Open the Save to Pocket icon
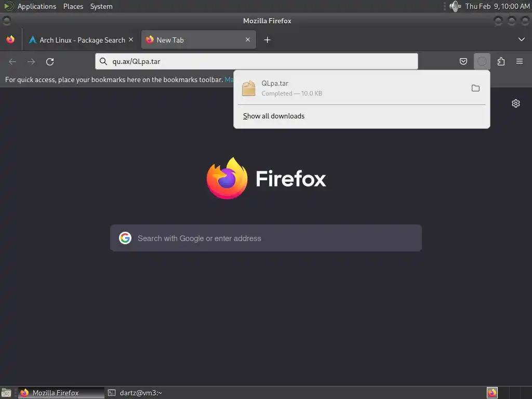The image size is (532, 399). pyautogui.click(x=463, y=61)
